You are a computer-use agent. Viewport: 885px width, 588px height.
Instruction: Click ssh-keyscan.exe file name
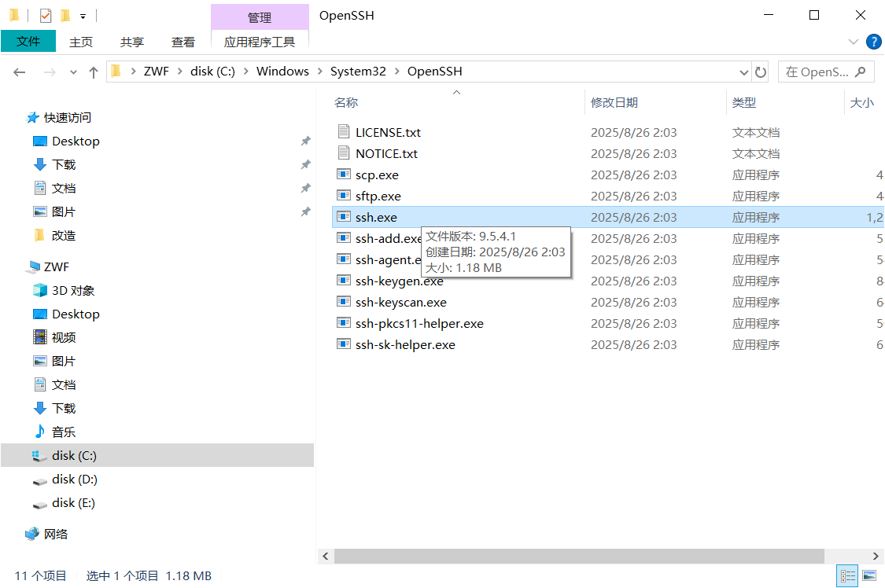400,302
